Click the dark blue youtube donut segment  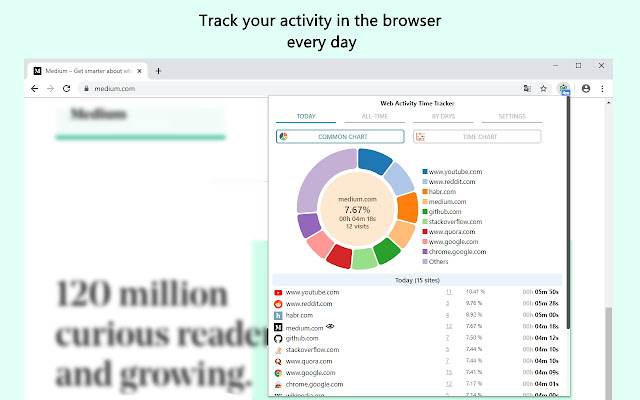[x=374, y=160]
